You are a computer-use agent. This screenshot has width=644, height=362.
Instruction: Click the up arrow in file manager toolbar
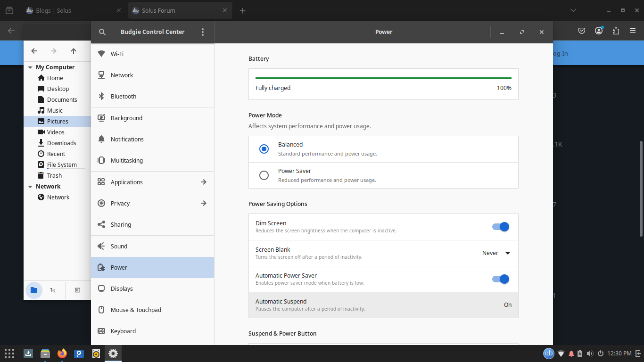[74, 51]
